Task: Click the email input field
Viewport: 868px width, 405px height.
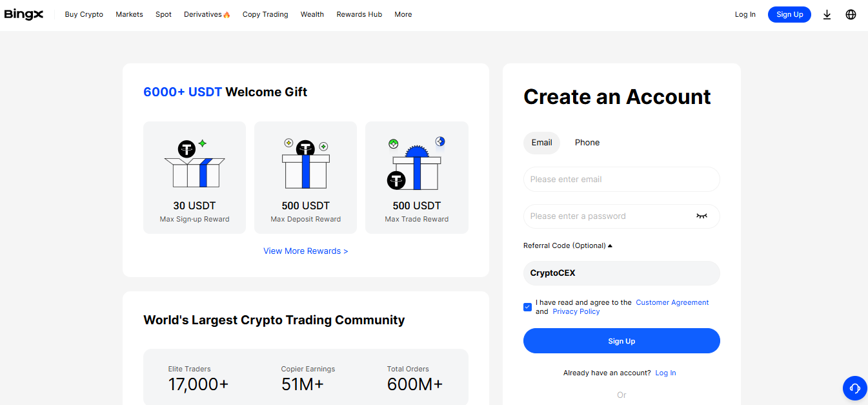Action: coord(621,179)
